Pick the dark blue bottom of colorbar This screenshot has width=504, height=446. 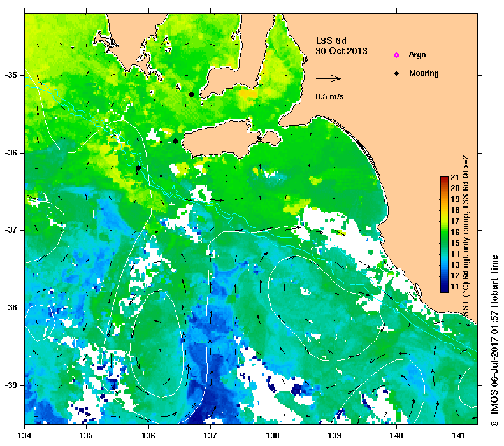(444, 290)
